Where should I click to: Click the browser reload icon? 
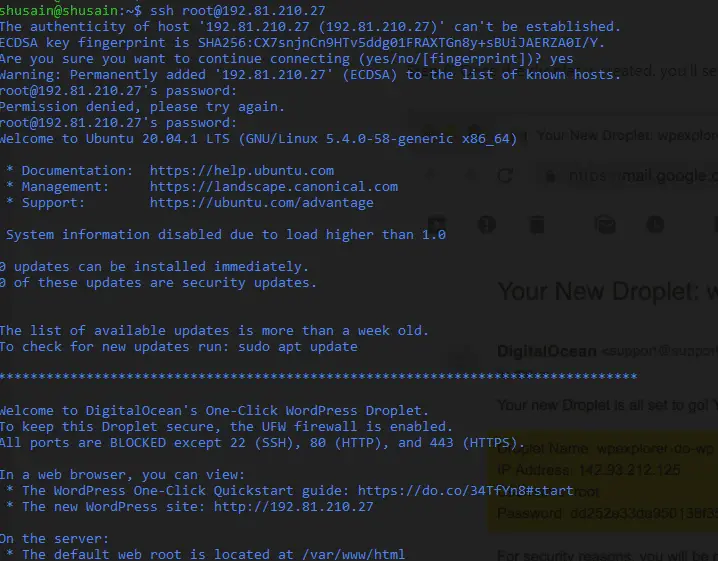505,175
